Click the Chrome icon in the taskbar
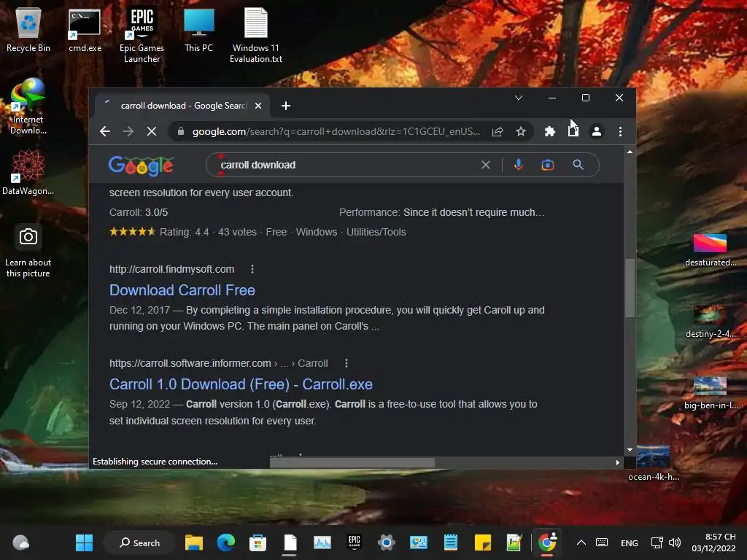 click(547, 542)
